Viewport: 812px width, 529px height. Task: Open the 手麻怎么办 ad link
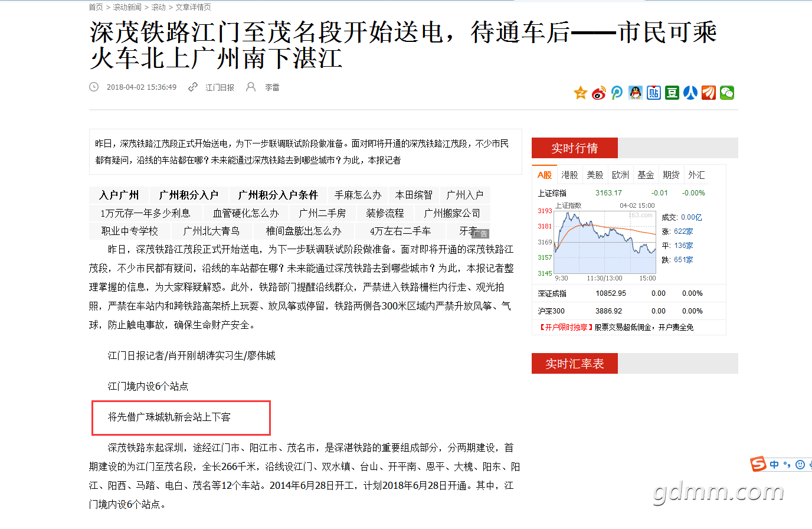pos(358,195)
